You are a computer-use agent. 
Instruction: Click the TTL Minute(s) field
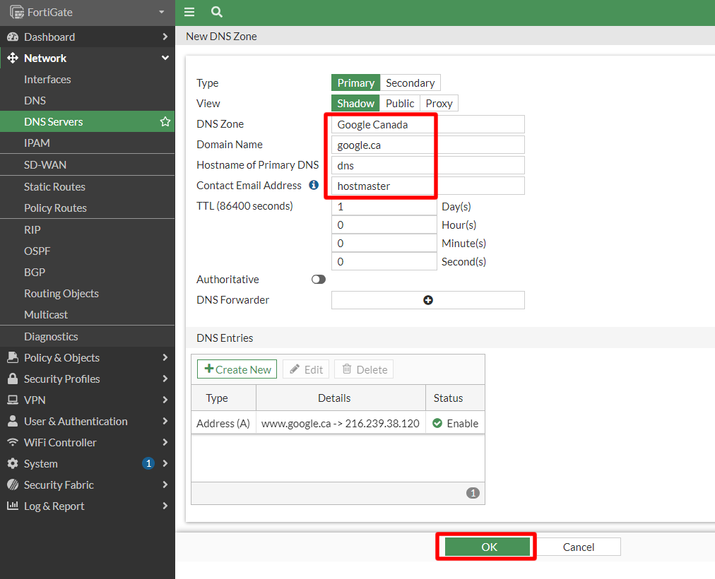coord(384,243)
